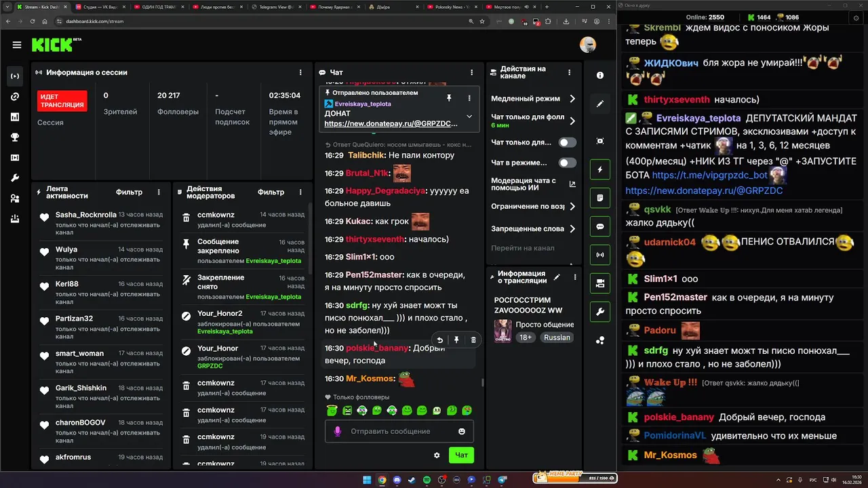868x488 pixels.
Task: Open three-dot menu of Информация о сессии panel
Action: (300, 72)
